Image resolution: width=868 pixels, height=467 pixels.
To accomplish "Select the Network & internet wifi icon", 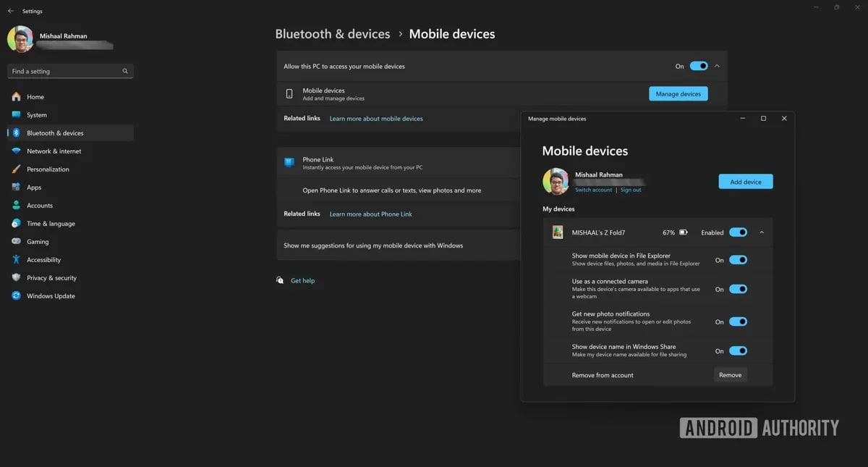I will pos(16,151).
